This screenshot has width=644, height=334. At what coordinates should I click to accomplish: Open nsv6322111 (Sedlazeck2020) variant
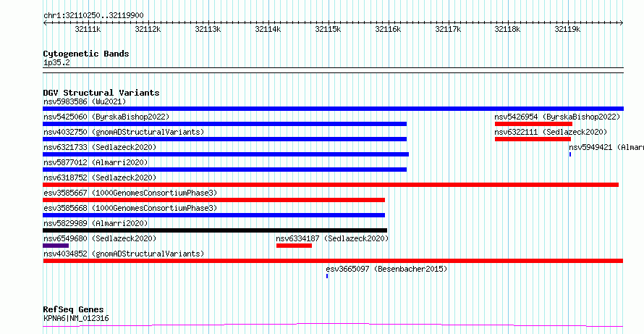551,132
